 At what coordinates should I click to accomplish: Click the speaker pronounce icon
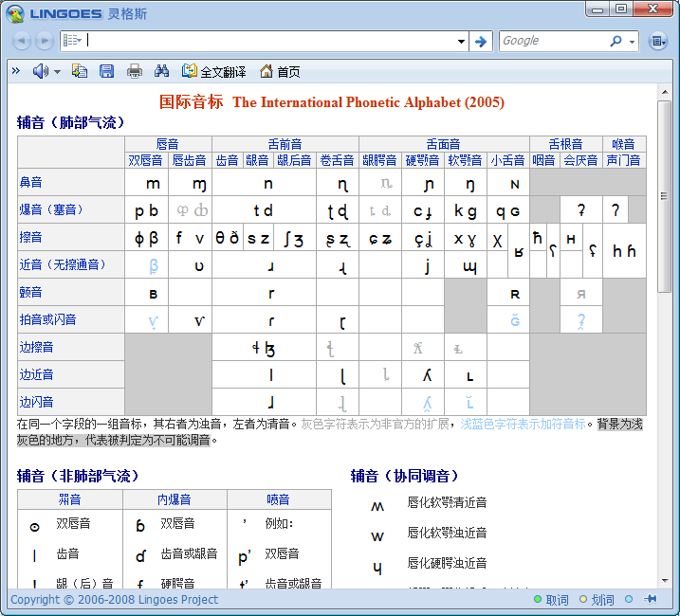(x=40, y=71)
